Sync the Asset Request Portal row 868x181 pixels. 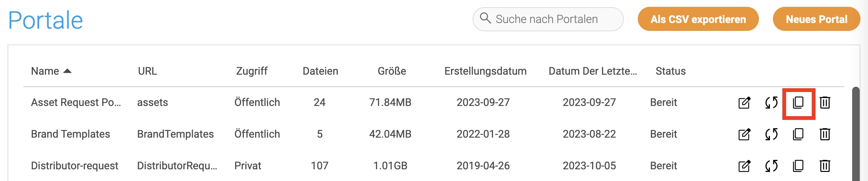(771, 103)
